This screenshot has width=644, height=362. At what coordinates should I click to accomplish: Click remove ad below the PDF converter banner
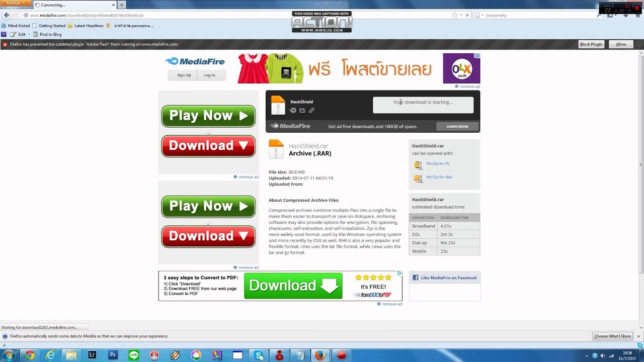pyautogui.click(x=389, y=304)
